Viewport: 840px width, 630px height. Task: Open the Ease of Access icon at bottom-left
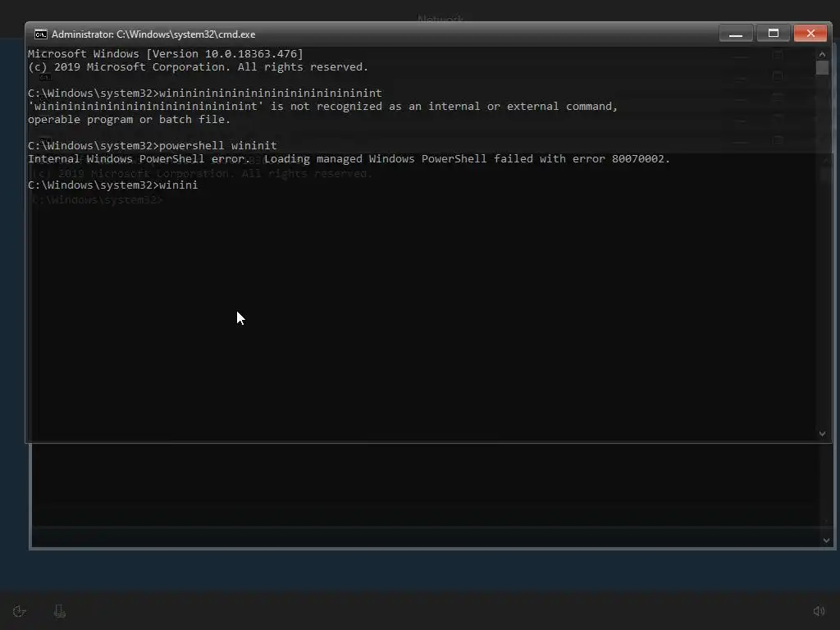click(x=20, y=611)
